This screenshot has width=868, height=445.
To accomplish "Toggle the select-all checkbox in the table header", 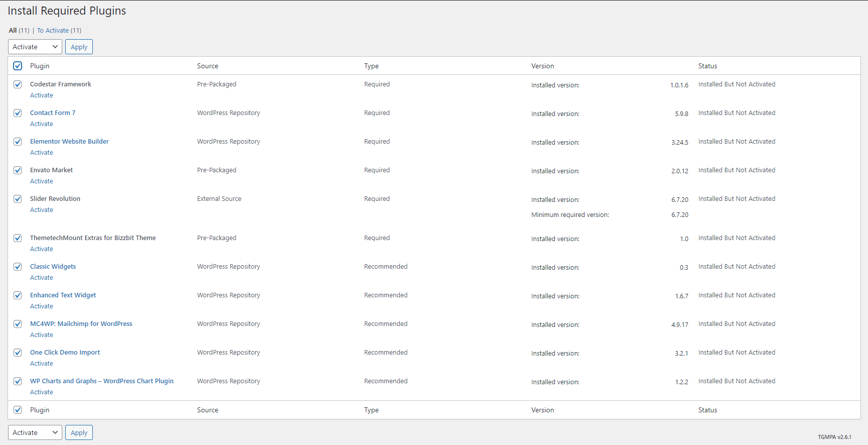I will [18, 66].
